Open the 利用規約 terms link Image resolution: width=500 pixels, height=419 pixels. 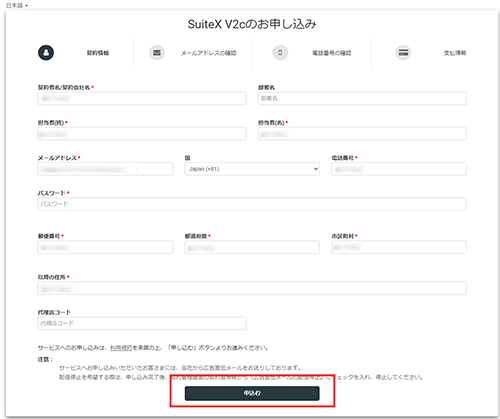click(121, 348)
